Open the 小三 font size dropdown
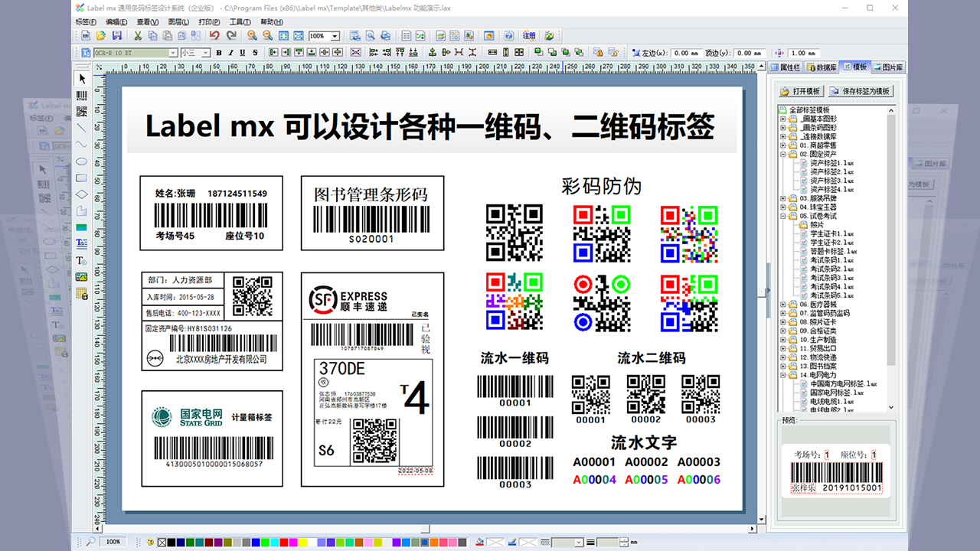The image size is (980, 551). [205, 53]
